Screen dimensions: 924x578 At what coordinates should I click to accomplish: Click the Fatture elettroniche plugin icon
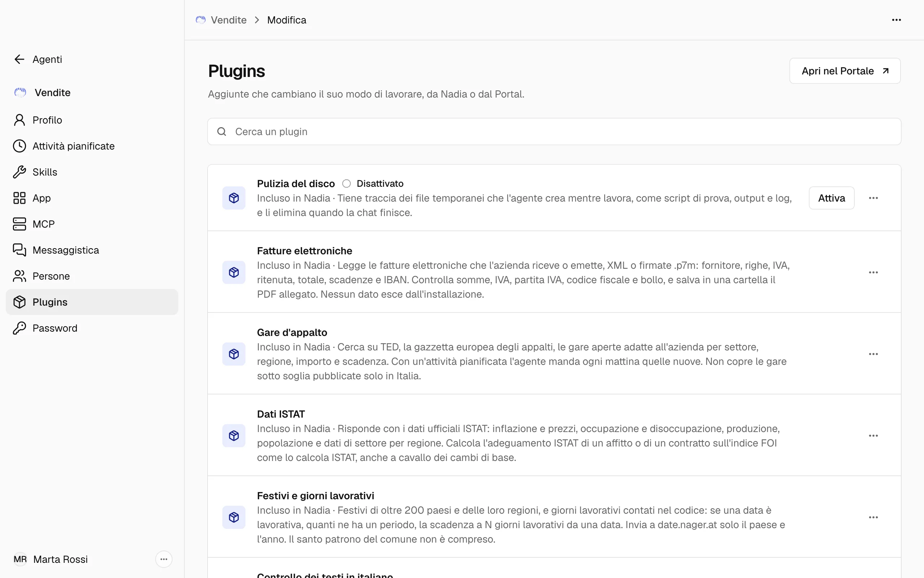coord(234,272)
